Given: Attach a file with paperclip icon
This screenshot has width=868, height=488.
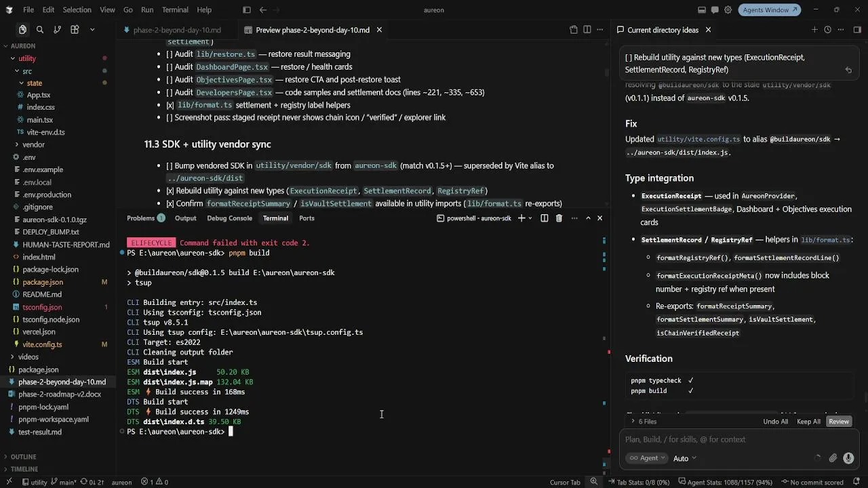Looking at the screenshot, I should point(833,458).
